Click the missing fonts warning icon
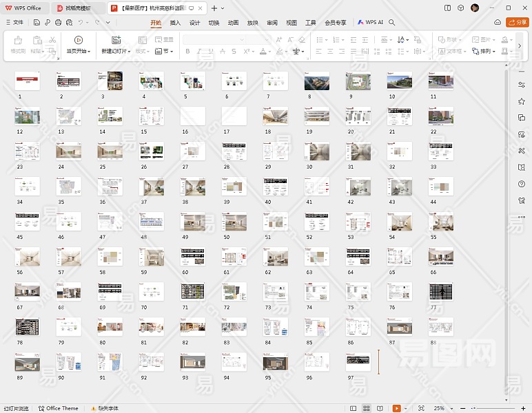The width and height of the screenshot is (532, 413). (94, 408)
